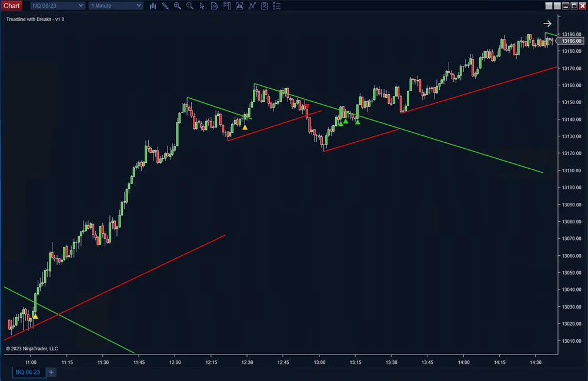Open the NQ 06-23 instrument dropdown

tap(57, 5)
